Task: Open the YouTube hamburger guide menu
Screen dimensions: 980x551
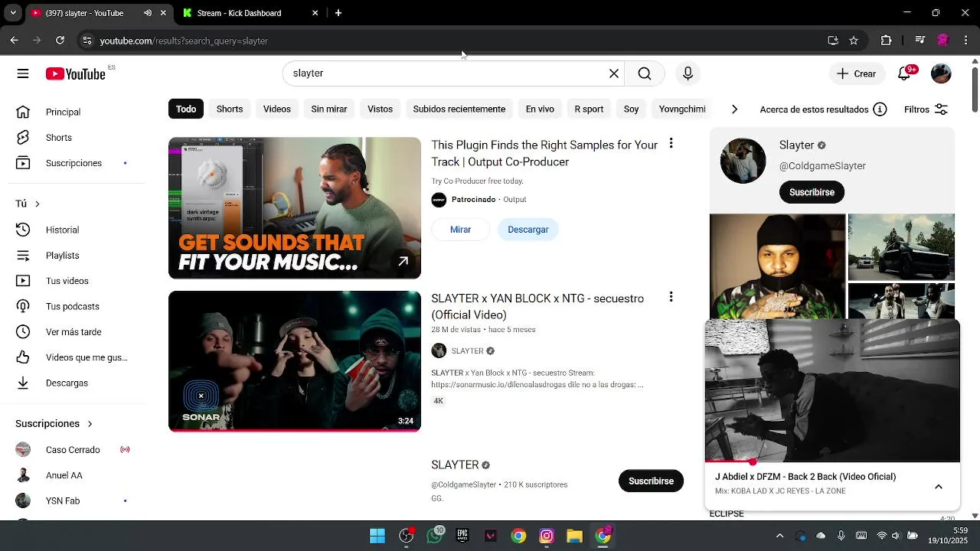Action: pos(23,73)
